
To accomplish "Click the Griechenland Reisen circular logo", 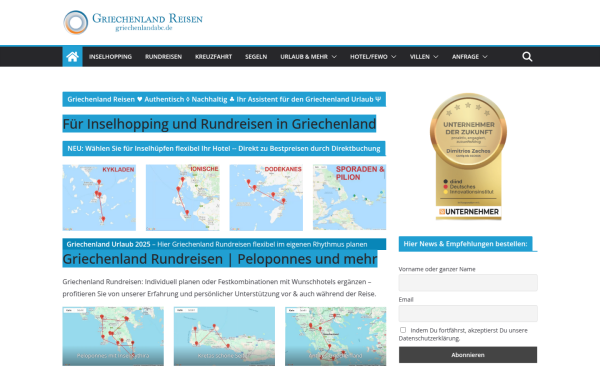I will 76,23.
